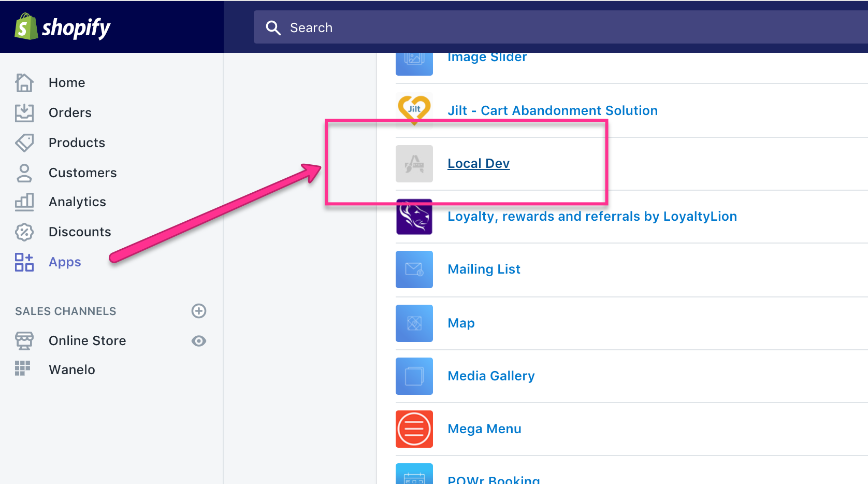Click the Home house icon
The image size is (868, 484).
pos(24,82)
